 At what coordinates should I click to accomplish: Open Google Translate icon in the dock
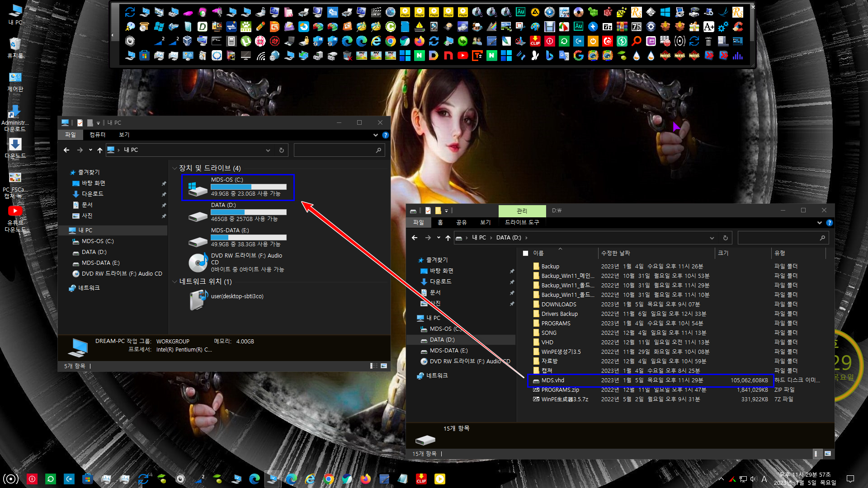pos(564,56)
